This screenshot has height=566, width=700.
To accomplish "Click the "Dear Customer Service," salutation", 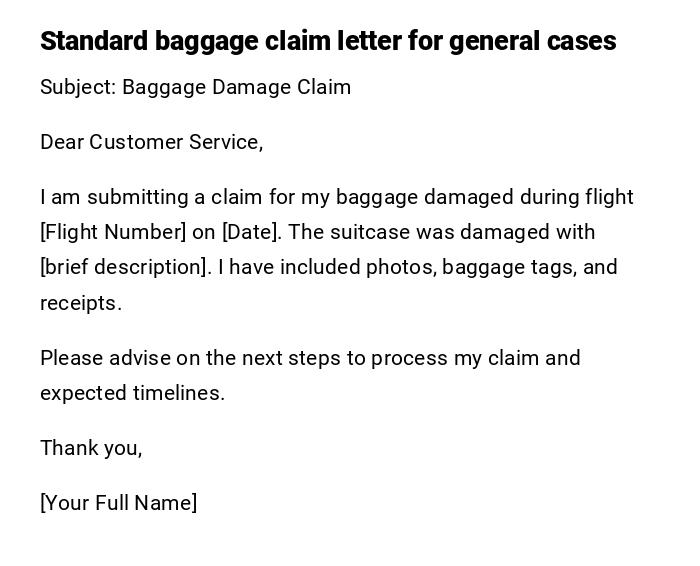I will (x=151, y=142).
